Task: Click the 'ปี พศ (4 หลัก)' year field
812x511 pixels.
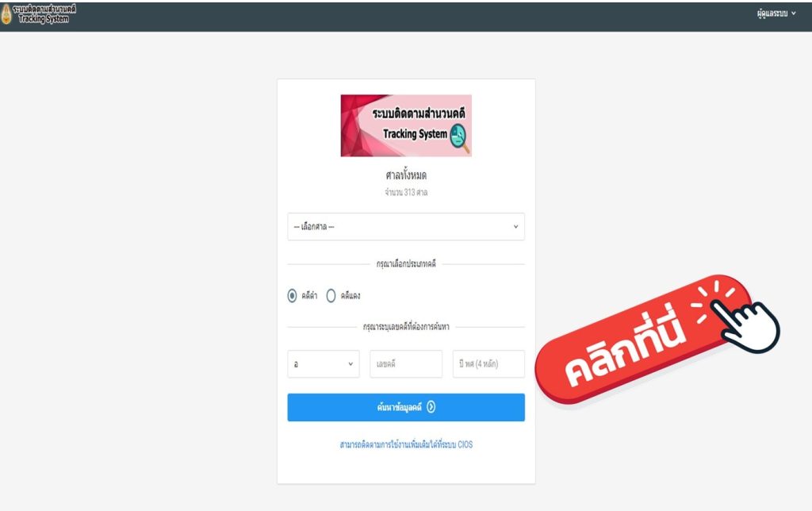Action: 488,364
